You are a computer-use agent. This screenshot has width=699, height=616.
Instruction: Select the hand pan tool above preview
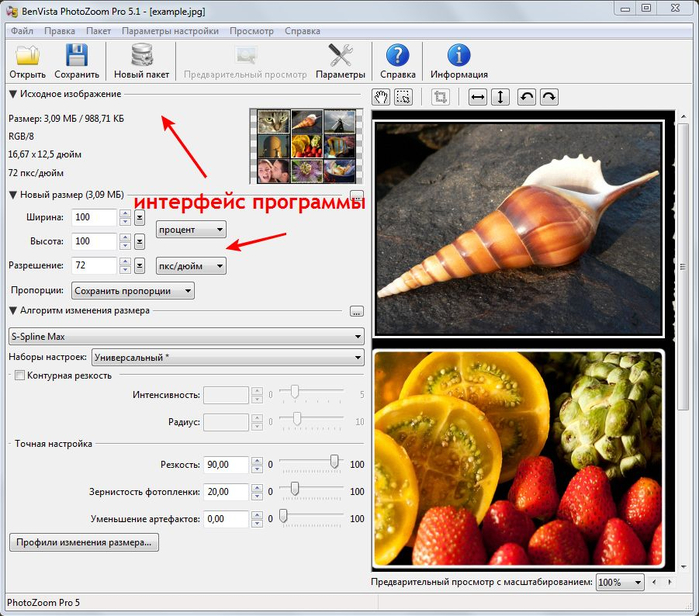pyautogui.click(x=381, y=97)
